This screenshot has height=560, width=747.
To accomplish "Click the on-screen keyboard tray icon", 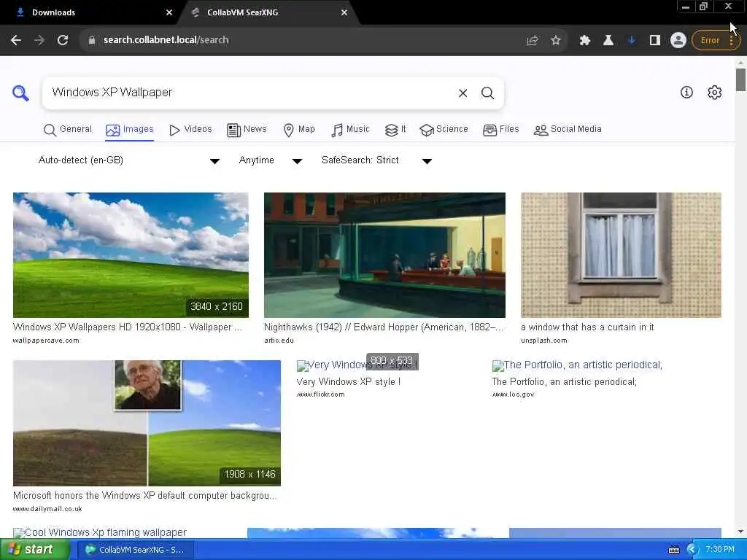I will pyautogui.click(x=674, y=550).
